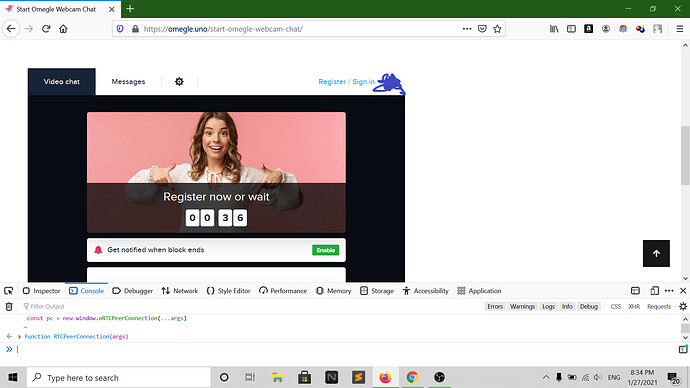The width and height of the screenshot is (690, 388).
Task: Toggle the CSS console filter
Action: [616, 307]
